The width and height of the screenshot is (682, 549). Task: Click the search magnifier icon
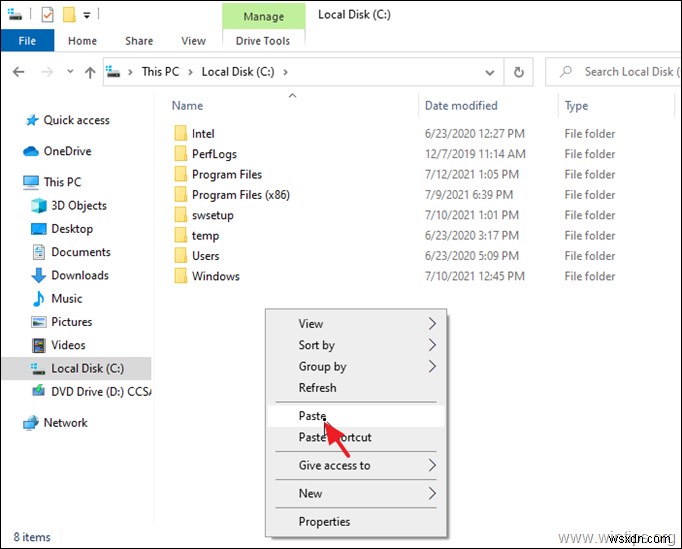[x=566, y=71]
